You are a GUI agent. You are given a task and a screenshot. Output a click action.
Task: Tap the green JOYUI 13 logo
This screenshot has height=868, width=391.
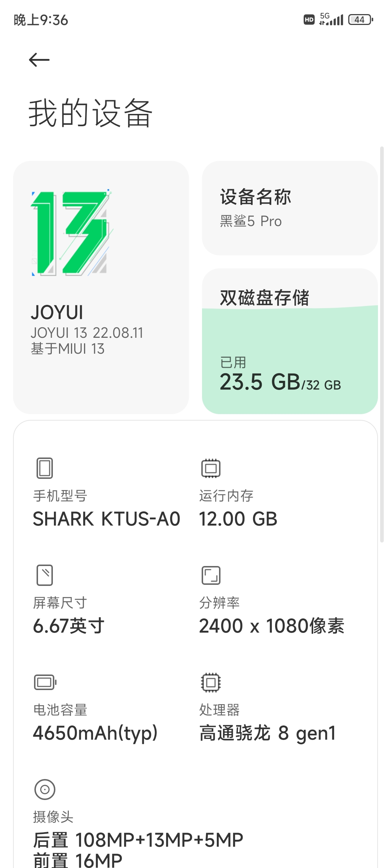click(x=71, y=233)
